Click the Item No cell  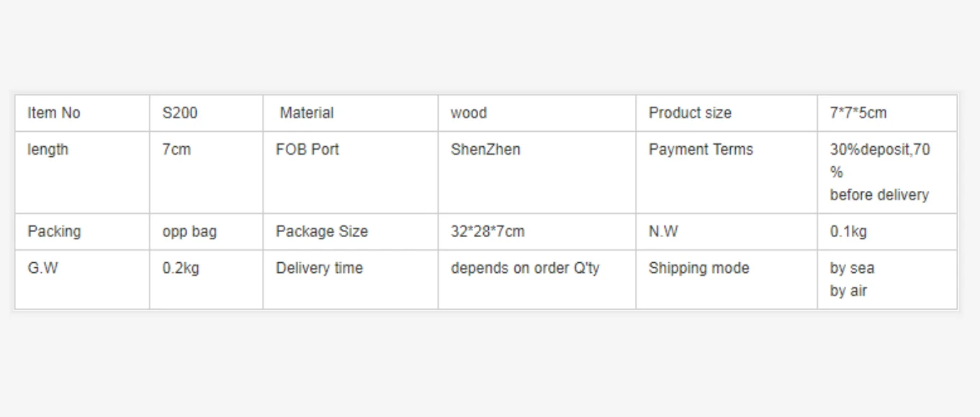click(82, 113)
